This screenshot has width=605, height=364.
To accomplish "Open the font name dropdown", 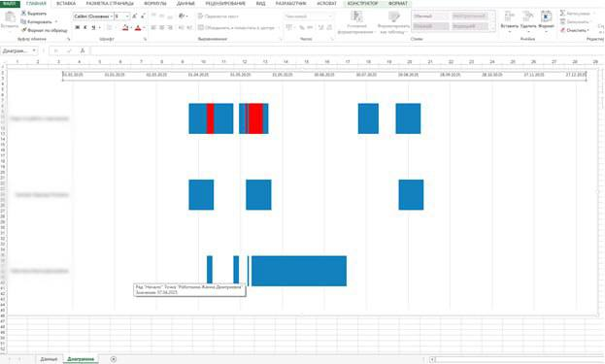I will tap(112, 17).
